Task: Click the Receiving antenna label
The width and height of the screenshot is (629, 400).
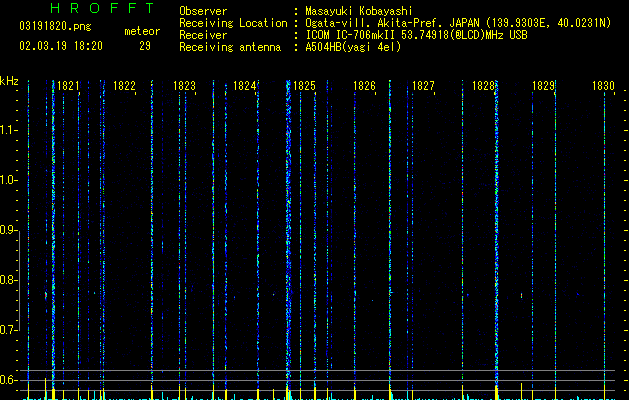Action: coord(230,47)
